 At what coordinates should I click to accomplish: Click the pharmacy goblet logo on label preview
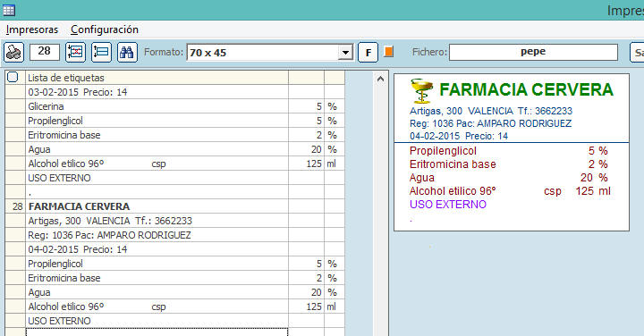(421, 90)
